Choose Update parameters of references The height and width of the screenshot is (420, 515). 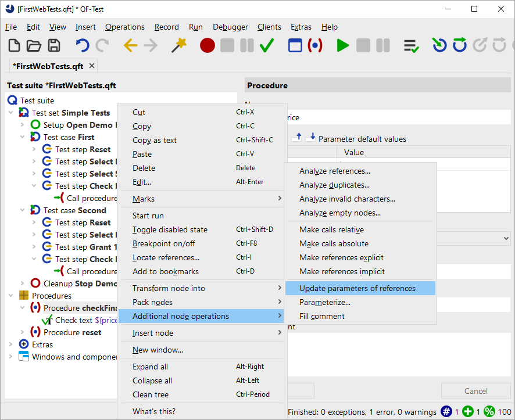click(x=360, y=288)
